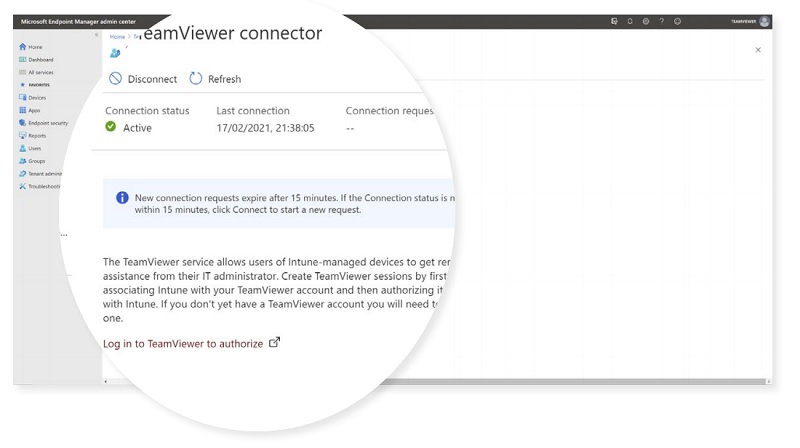800x448 pixels.
Task: Click the horizontal scrollbar at the bottom
Action: pyautogui.click(x=571, y=381)
